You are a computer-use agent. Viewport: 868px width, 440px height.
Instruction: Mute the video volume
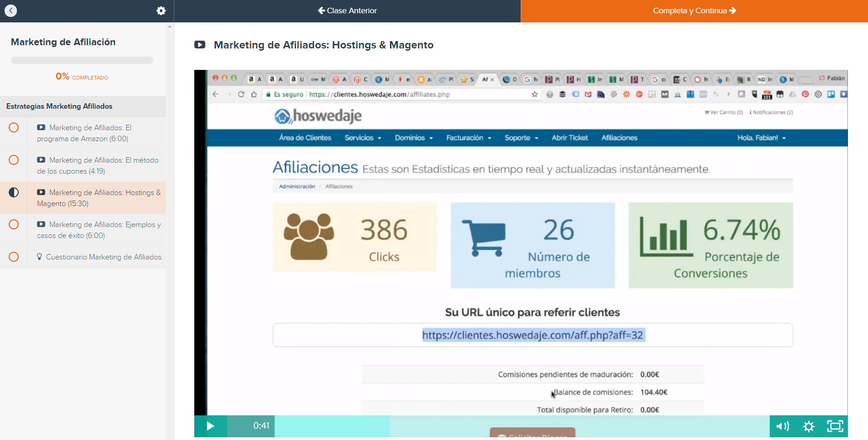783,426
